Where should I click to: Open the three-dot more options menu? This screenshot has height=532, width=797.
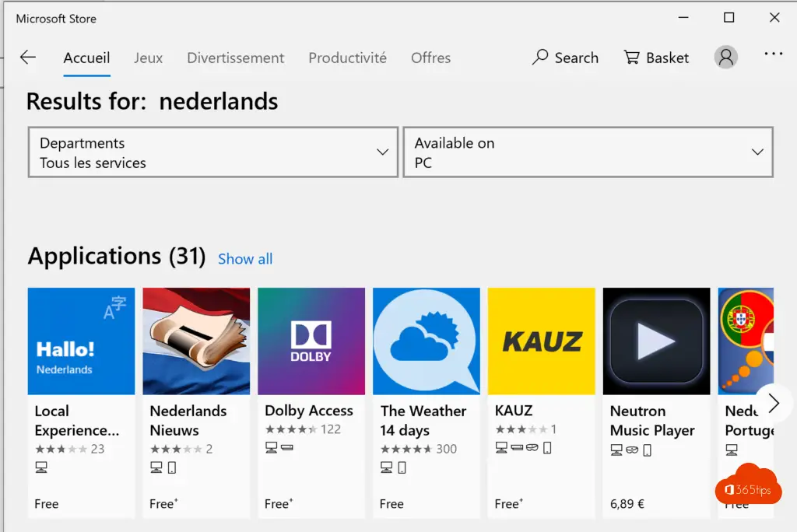773,54
